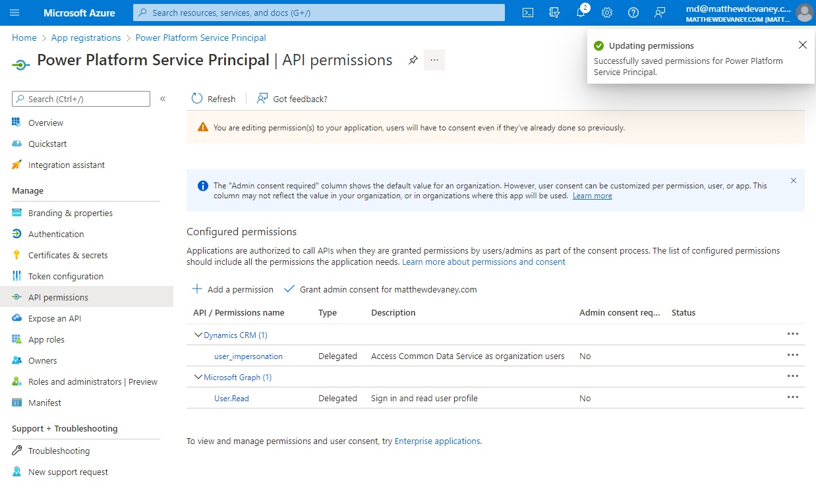Pin API permissions page to dashboard
This screenshot has height=504, width=816.
click(413, 59)
